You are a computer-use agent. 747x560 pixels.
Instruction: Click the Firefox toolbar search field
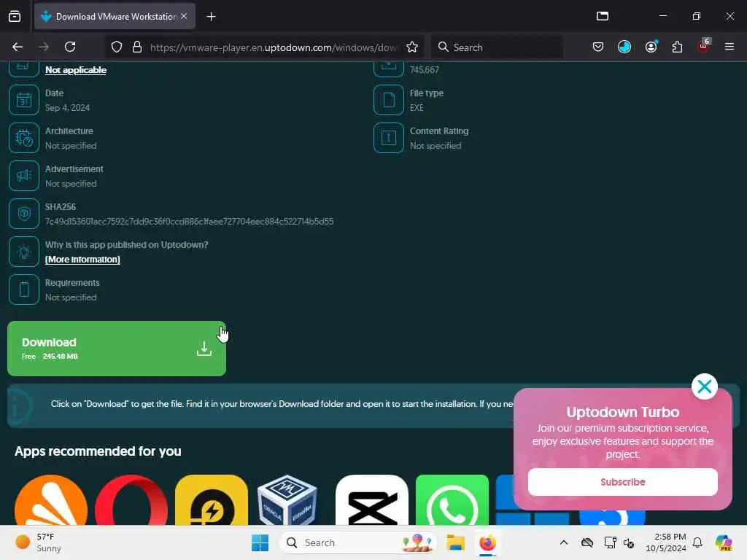(497, 47)
